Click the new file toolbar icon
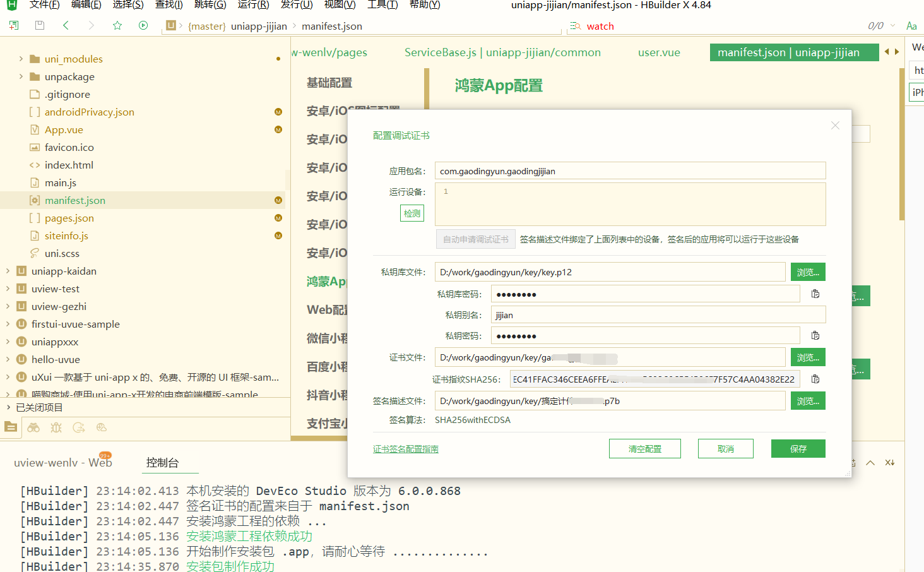924x572 pixels. (x=14, y=25)
